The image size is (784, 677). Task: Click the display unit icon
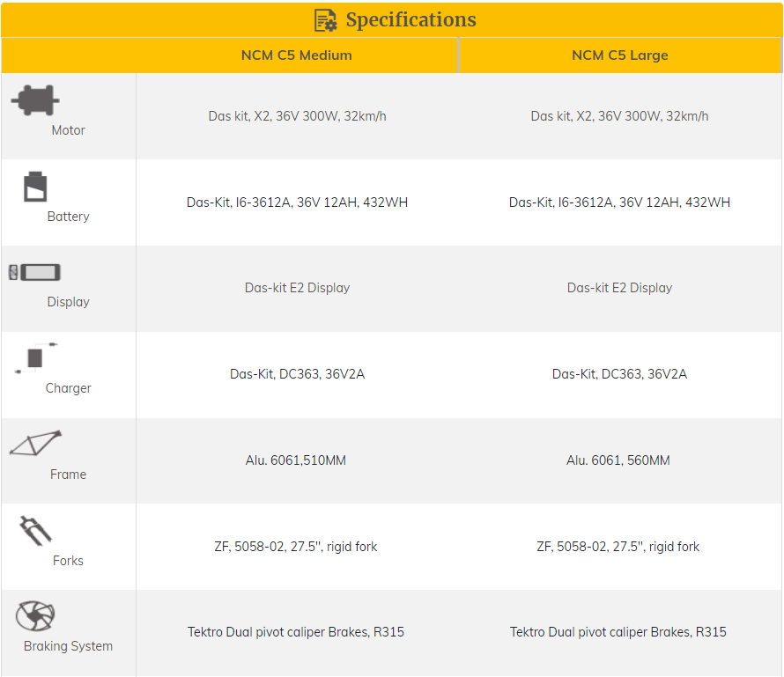35,272
